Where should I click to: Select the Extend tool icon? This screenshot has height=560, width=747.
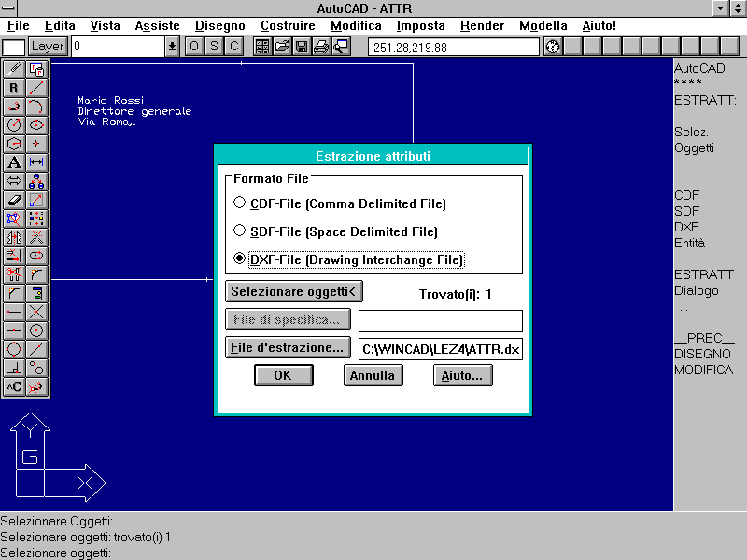tap(14, 256)
